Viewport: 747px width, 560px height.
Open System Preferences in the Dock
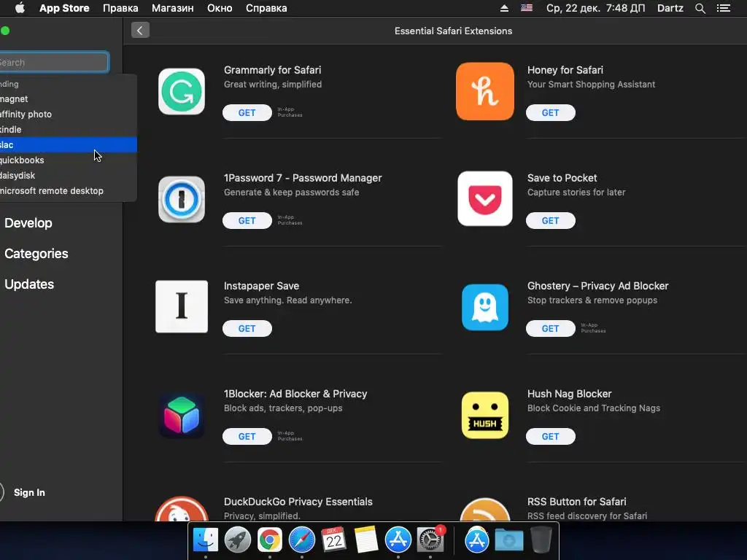pos(430,540)
